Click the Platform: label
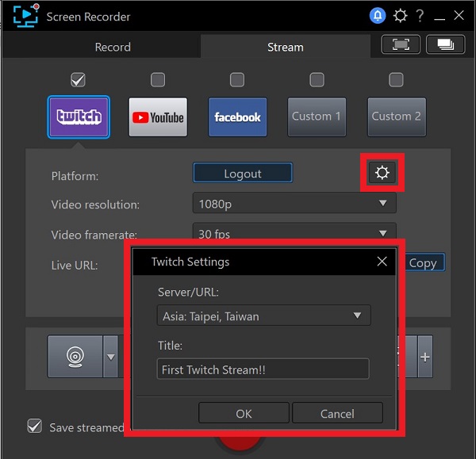476x459 pixels. 75,176
